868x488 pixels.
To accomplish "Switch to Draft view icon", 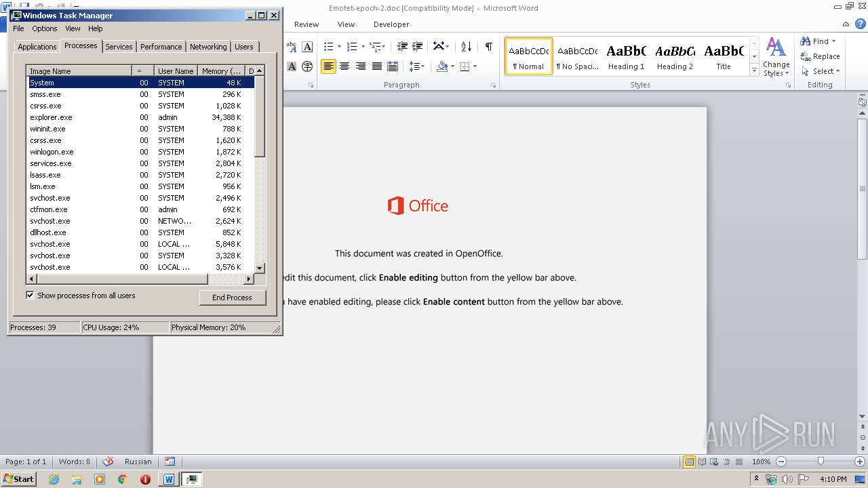I will click(x=738, y=462).
